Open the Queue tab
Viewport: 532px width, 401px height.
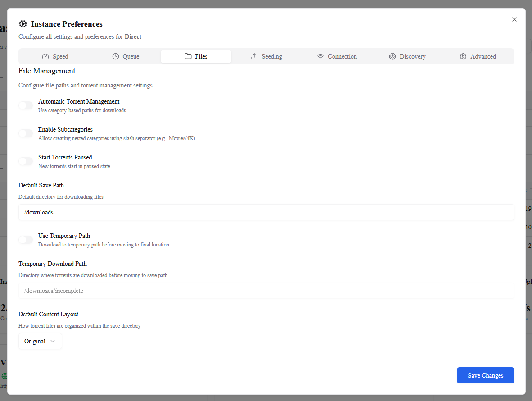click(x=126, y=56)
